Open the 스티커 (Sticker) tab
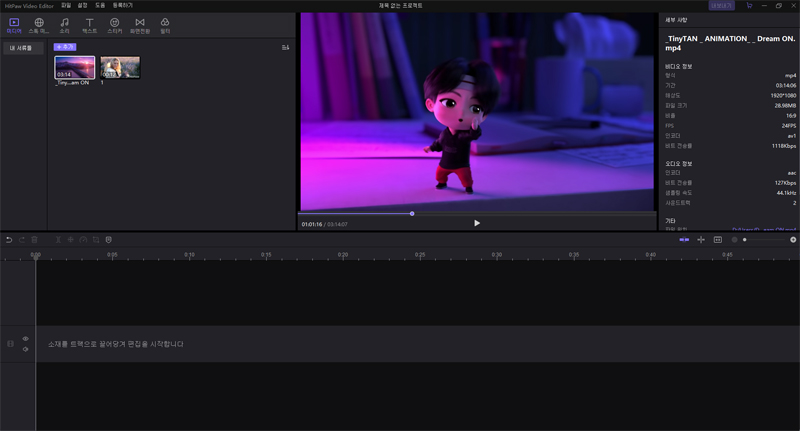The image size is (800, 431). coord(114,26)
